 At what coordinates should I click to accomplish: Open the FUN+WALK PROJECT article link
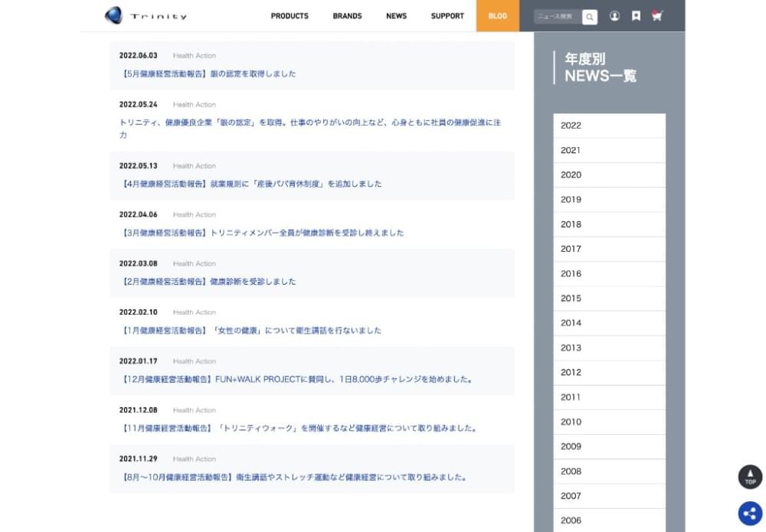296,379
